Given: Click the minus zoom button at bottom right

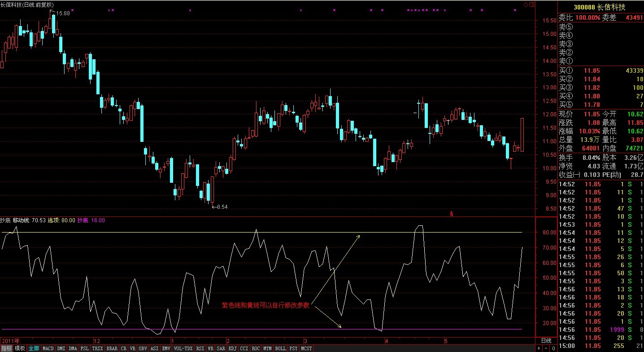Looking at the screenshot, I should click(x=546, y=348).
